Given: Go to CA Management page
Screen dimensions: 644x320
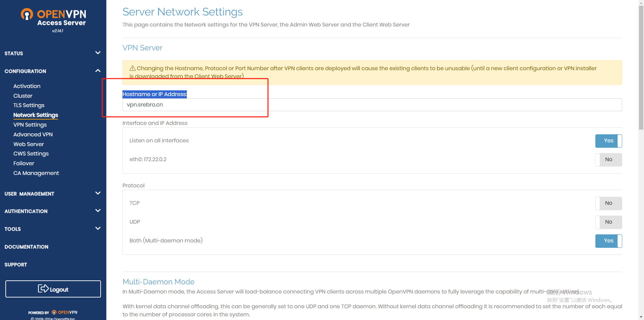Looking at the screenshot, I should click(x=36, y=173).
